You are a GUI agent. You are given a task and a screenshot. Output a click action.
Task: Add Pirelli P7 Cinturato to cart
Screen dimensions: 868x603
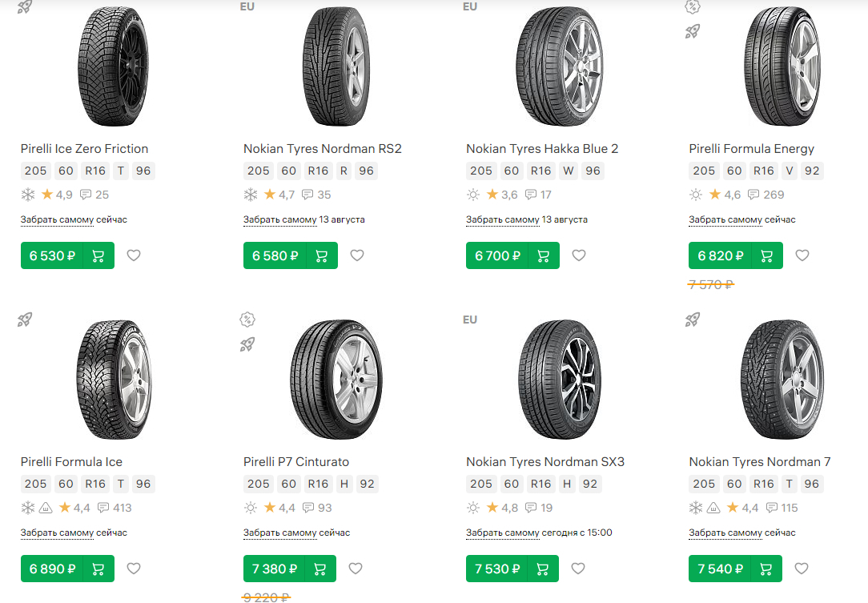(x=320, y=569)
